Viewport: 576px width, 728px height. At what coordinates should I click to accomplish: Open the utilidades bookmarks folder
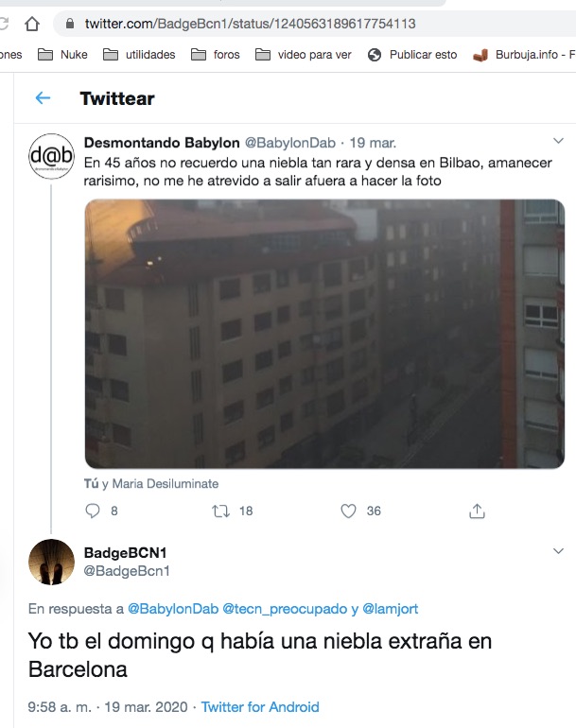click(x=139, y=55)
